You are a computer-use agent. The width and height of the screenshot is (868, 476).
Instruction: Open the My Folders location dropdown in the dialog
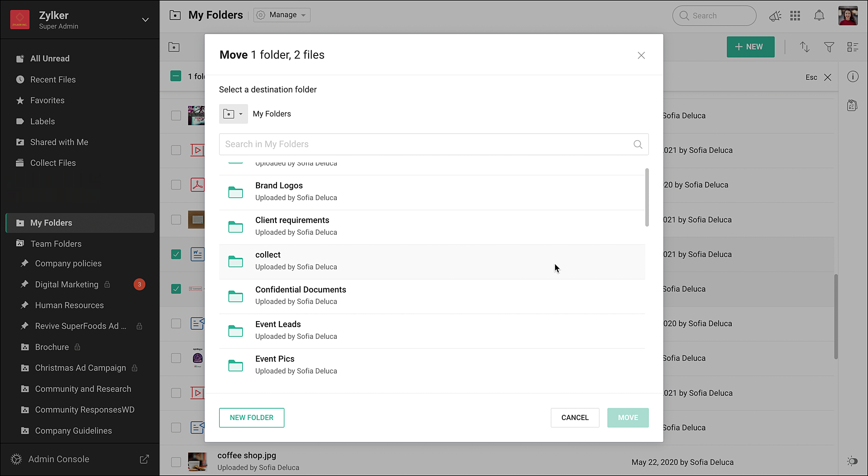point(233,114)
